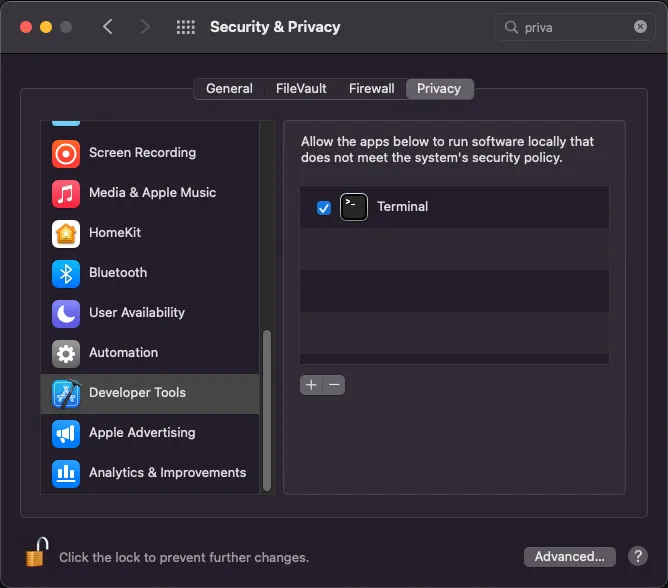This screenshot has width=668, height=588.
Task: Uncheck the Terminal checkbox
Action: (324, 208)
